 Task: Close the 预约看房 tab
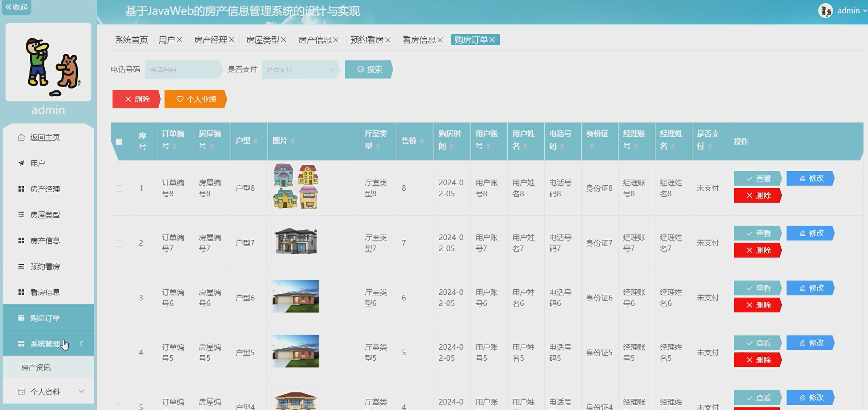pyautogui.click(x=388, y=40)
